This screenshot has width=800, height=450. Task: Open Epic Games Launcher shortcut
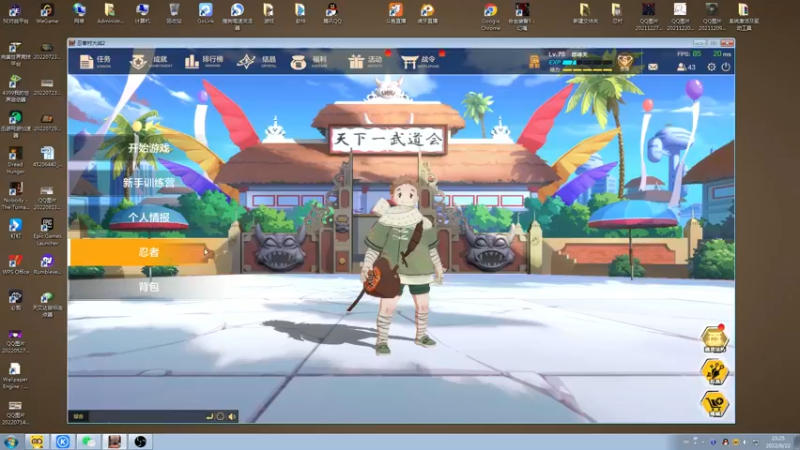(x=47, y=232)
